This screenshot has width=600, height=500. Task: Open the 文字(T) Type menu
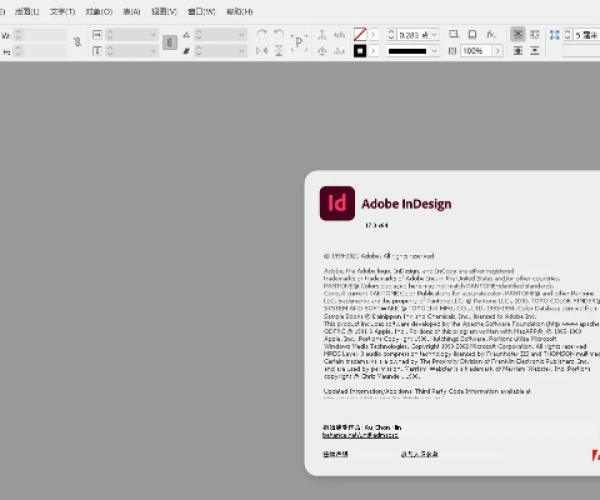pos(62,11)
